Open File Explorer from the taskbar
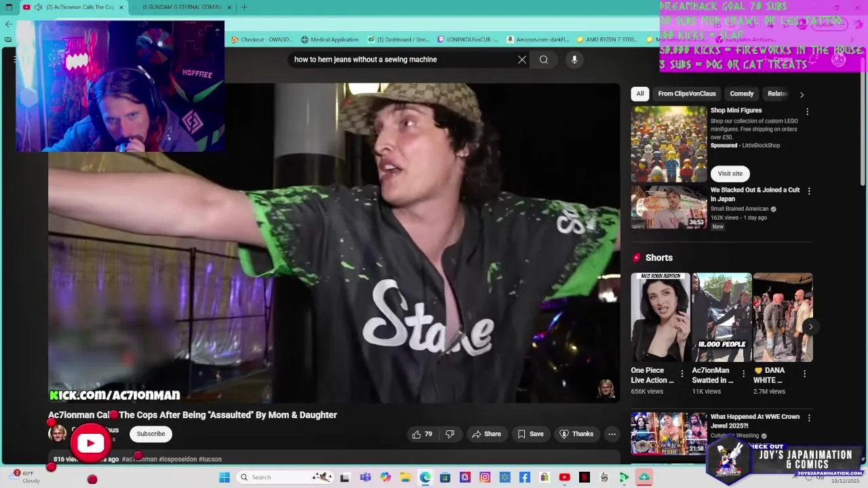Image resolution: width=868 pixels, height=488 pixels. click(406, 477)
